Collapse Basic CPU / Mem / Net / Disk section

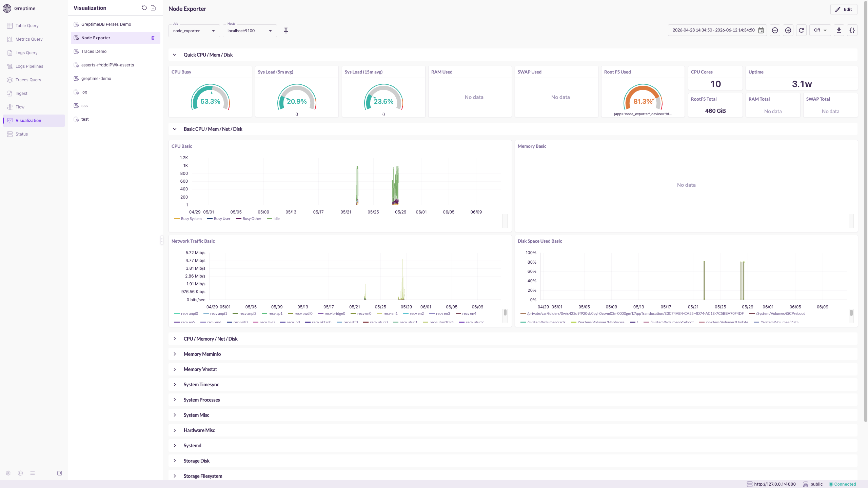click(175, 129)
